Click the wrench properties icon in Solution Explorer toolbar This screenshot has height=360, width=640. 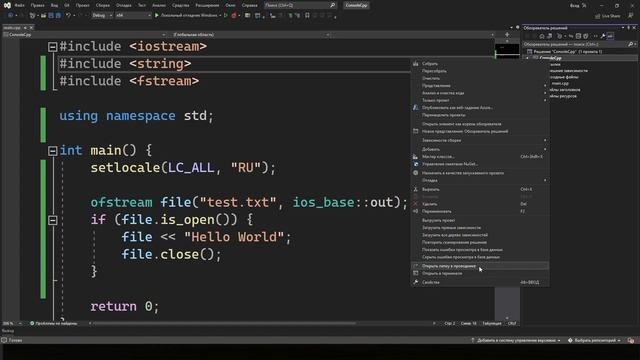point(603,36)
